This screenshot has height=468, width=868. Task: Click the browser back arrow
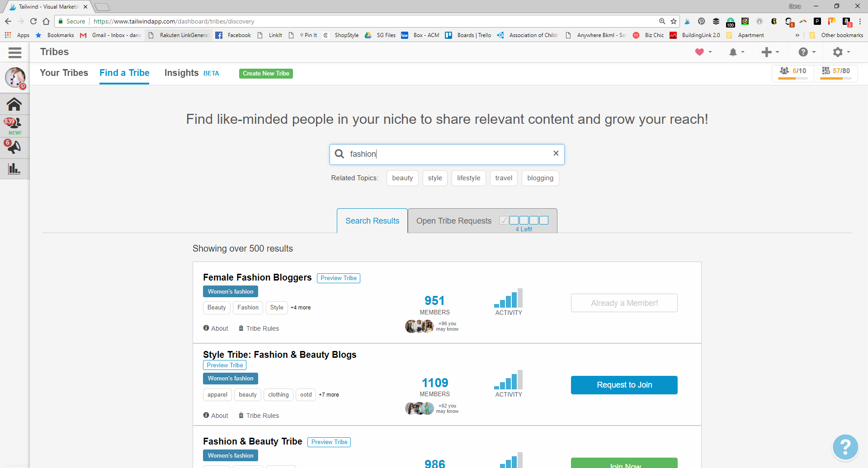pyautogui.click(x=8, y=21)
